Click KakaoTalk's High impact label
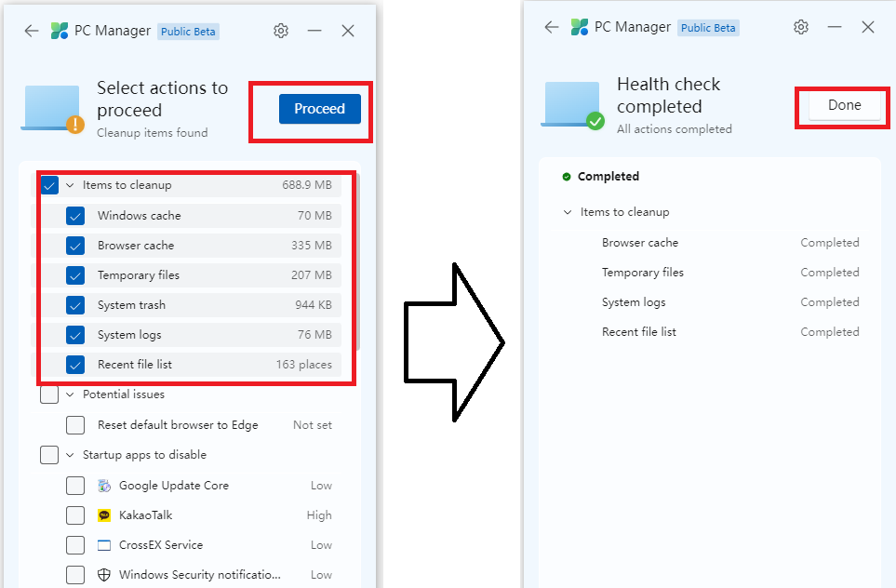896x588 pixels. click(x=319, y=515)
